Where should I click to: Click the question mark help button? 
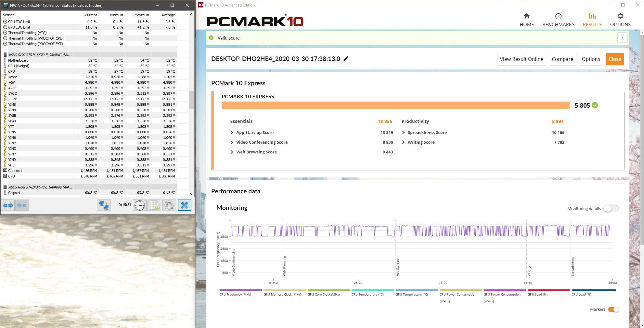click(x=622, y=38)
